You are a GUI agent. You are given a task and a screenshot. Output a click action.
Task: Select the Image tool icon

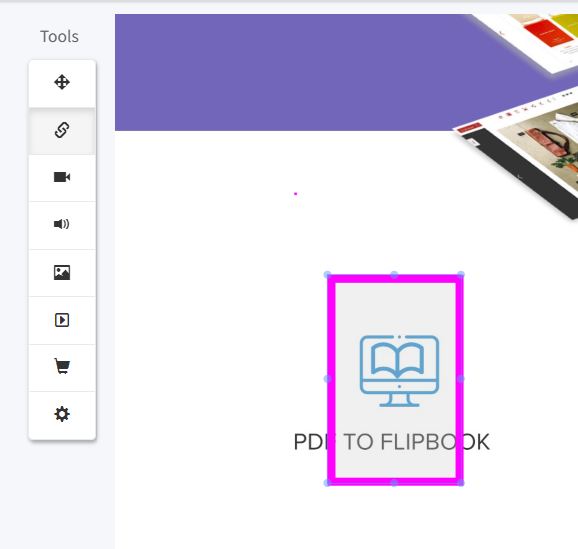(x=62, y=272)
